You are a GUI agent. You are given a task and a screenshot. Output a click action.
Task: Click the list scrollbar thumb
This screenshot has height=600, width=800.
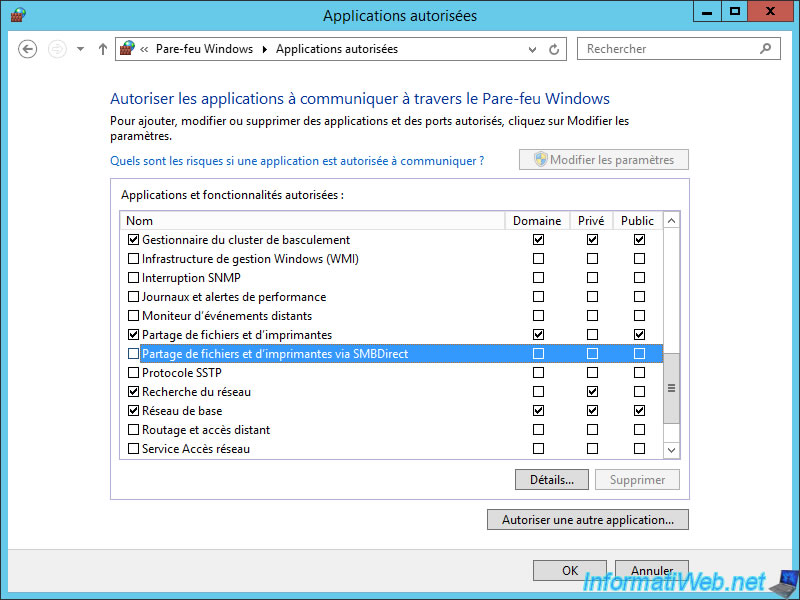671,388
